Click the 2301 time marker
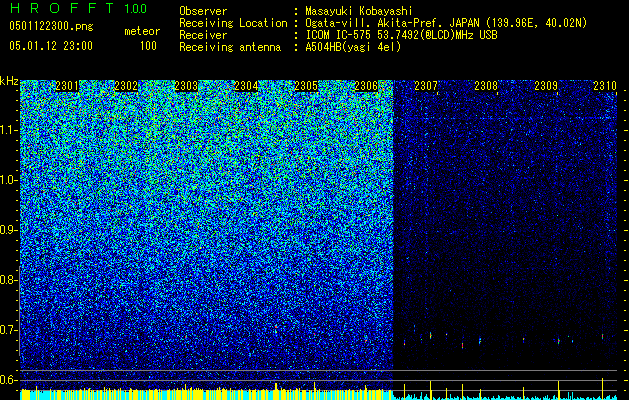The height and width of the screenshot is (400, 629). [67, 86]
